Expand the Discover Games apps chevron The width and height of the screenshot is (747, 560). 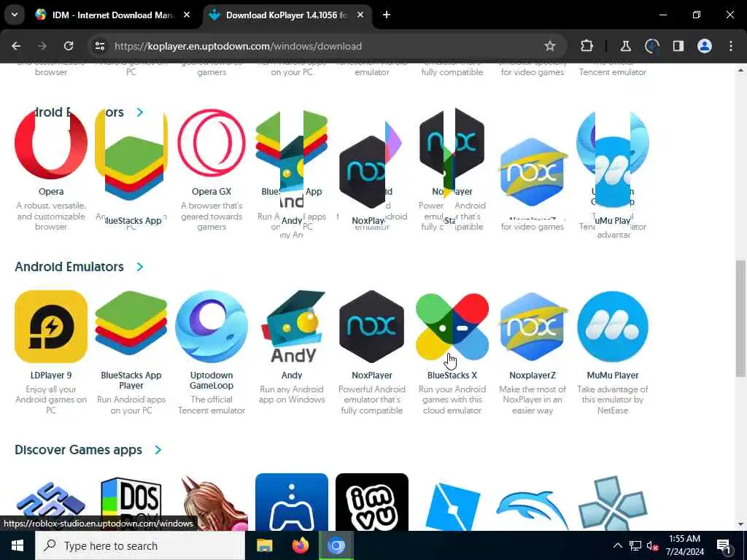tap(158, 450)
